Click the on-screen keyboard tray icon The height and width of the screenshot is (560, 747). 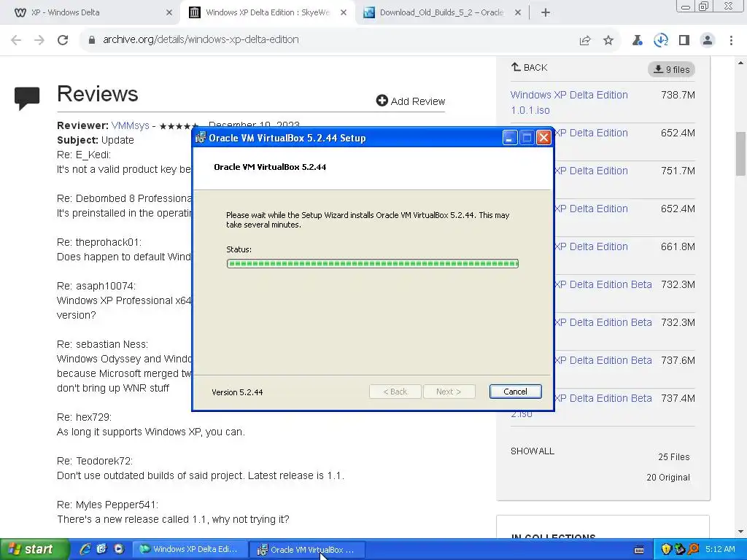639,550
